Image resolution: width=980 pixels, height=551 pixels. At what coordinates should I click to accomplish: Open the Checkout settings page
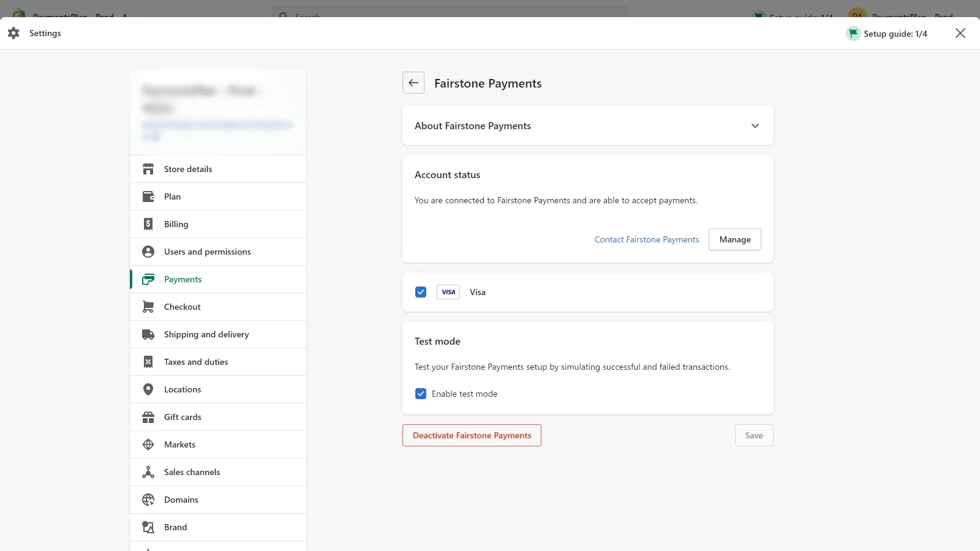click(x=218, y=307)
